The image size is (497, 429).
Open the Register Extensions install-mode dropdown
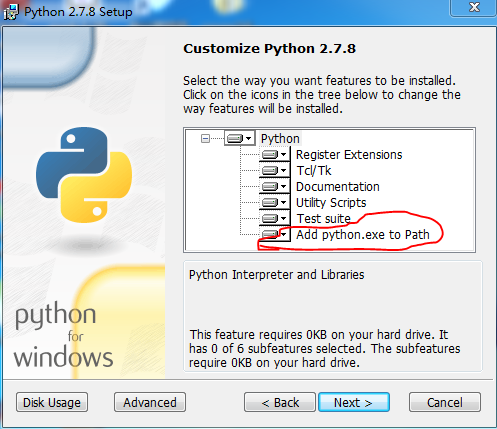pyautogui.click(x=274, y=154)
